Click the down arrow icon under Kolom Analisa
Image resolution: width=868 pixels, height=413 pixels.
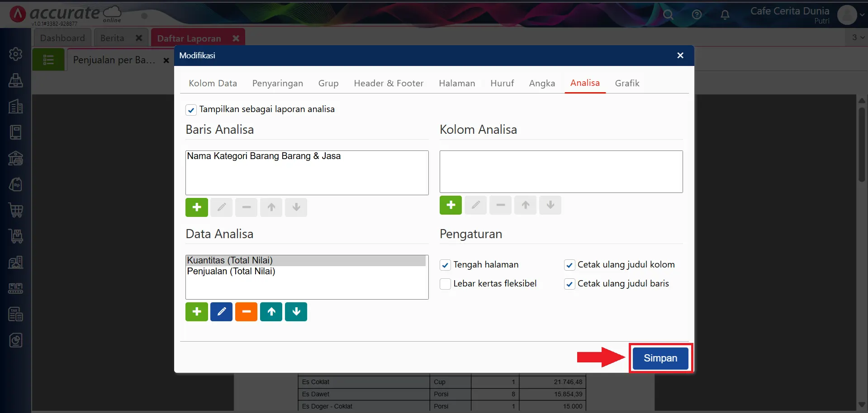tap(550, 205)
